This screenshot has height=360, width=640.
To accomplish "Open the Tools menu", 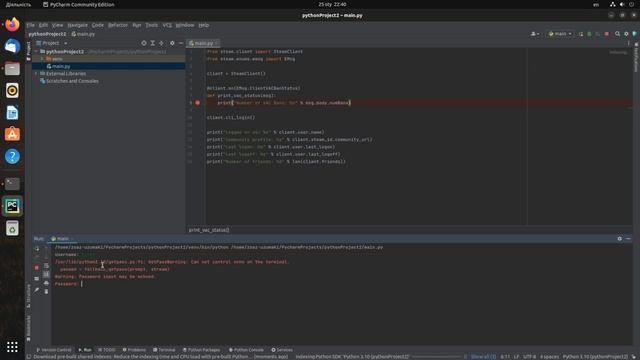I will click(x=151, y=25).
